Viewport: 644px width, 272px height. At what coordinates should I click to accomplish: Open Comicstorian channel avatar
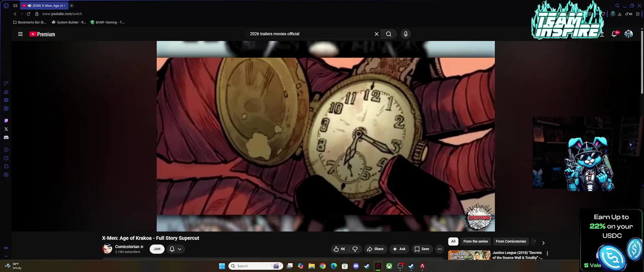[108, 249]
